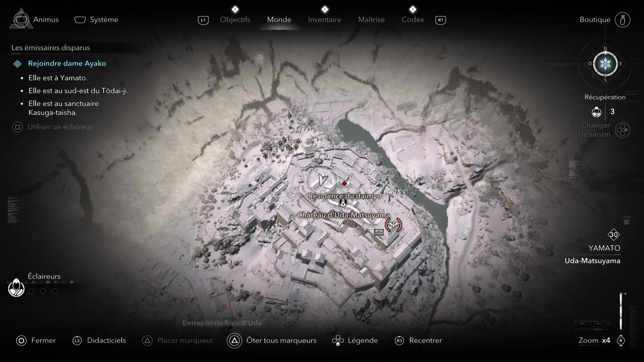Click the Boutique Helix icon
This screenshot has height=362, width=644.
pos(623,20)
